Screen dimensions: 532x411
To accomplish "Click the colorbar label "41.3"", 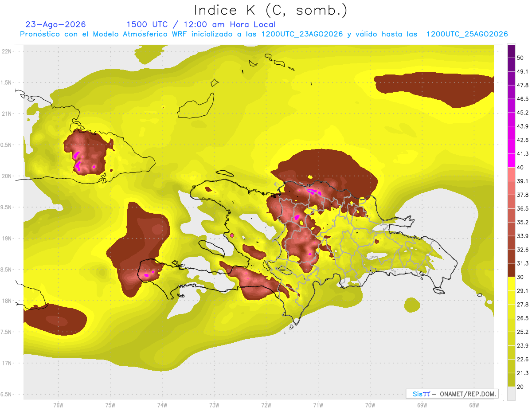I will (523, 154).
